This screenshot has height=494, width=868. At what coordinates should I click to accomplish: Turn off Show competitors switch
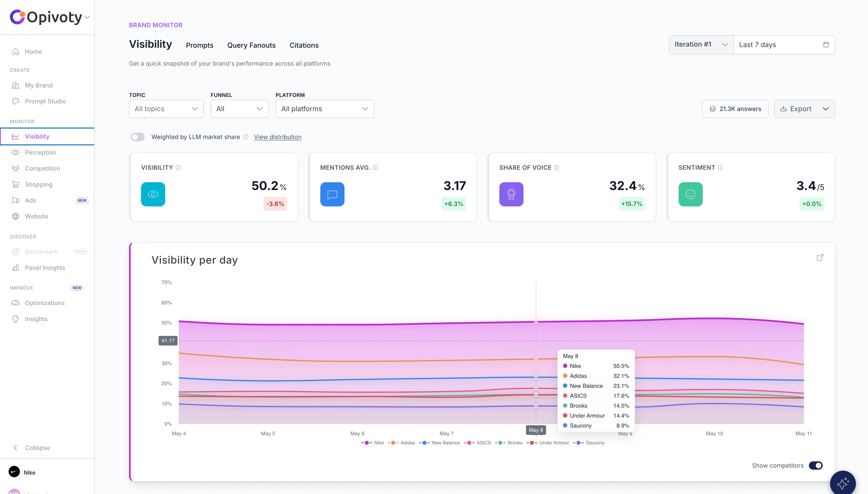815,465
